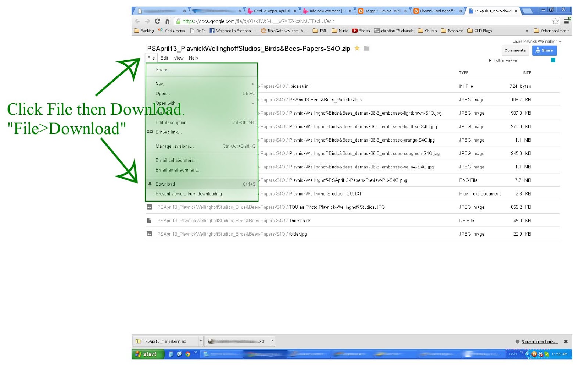Click the blue Share button
This screenshot has height=372, width=588.
click(544, 50)
